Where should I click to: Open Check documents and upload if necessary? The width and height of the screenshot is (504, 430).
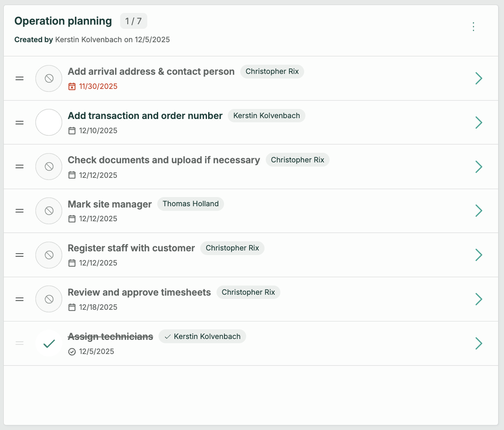164,160
